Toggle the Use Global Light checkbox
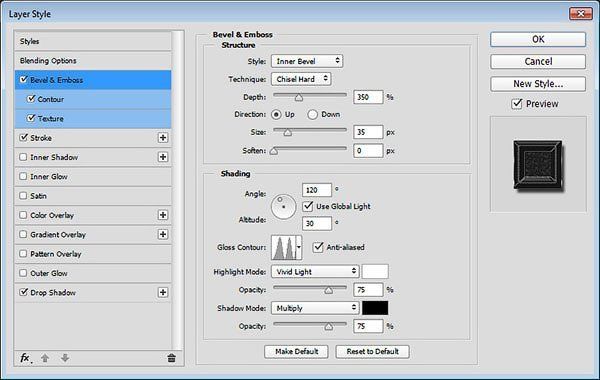 tap(308, 206)
